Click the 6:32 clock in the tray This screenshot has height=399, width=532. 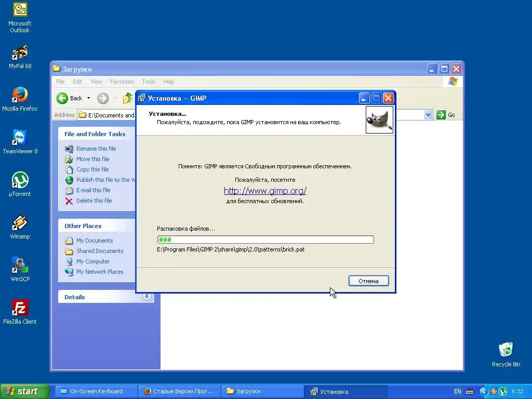tap(517, 392)
